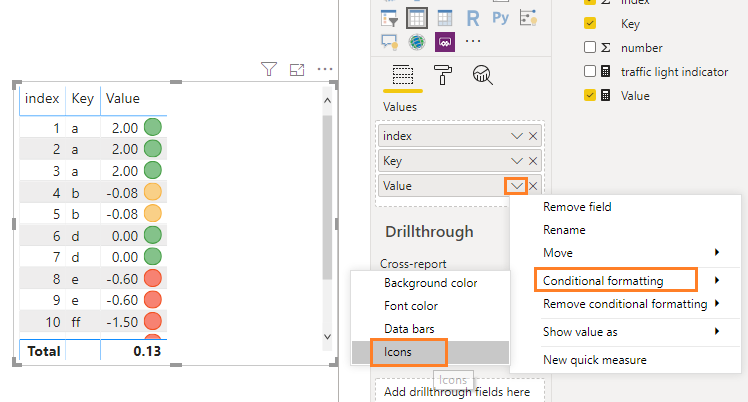Click the Key field name in Fields list
This screenshot has width=748, height=402.
(x=630, y=24)
